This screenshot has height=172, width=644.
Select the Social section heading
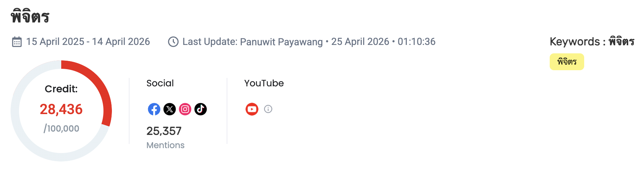click(x=160, y=83)
